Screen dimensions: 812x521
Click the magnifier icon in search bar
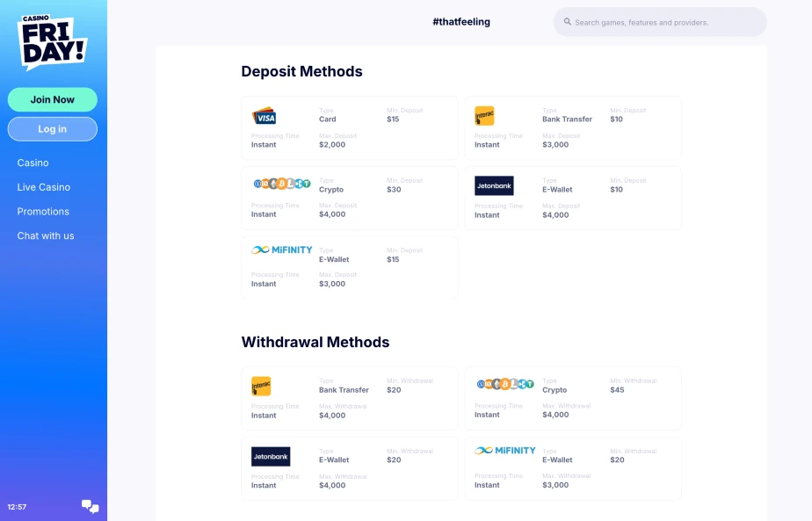[568, 22]
